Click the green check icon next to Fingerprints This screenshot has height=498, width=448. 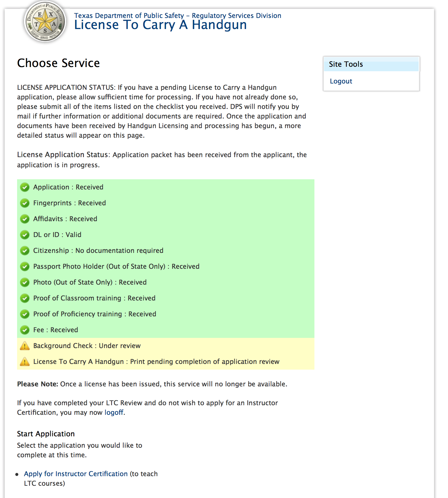[25, 203]
